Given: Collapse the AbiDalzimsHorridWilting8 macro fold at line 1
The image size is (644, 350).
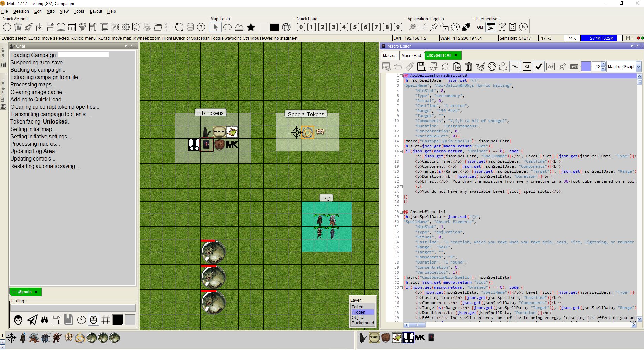Looking at the screenshot, I should (401, 76).
